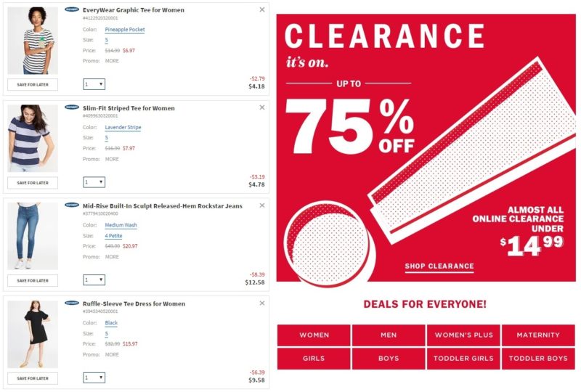Change the 4 Petite size link
The height and width of the screenshot is (392, 581).
(113, 236)
